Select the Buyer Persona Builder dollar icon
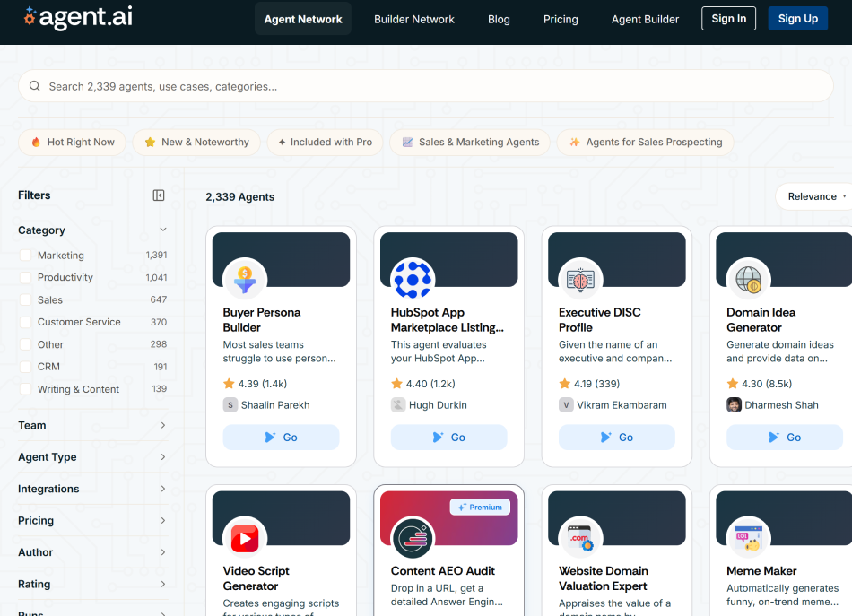852x616 pixels. pyautogui.click(x=243, y=279)
